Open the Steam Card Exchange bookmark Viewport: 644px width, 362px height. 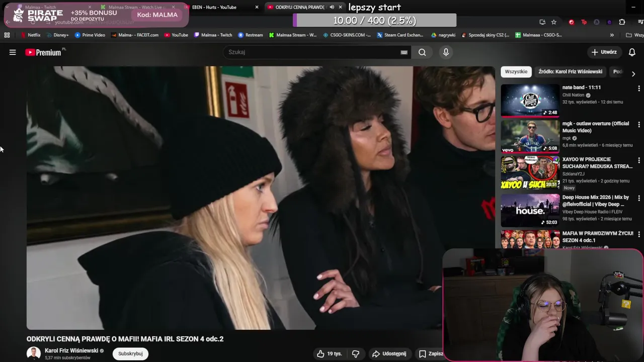[x=400, y=35]
